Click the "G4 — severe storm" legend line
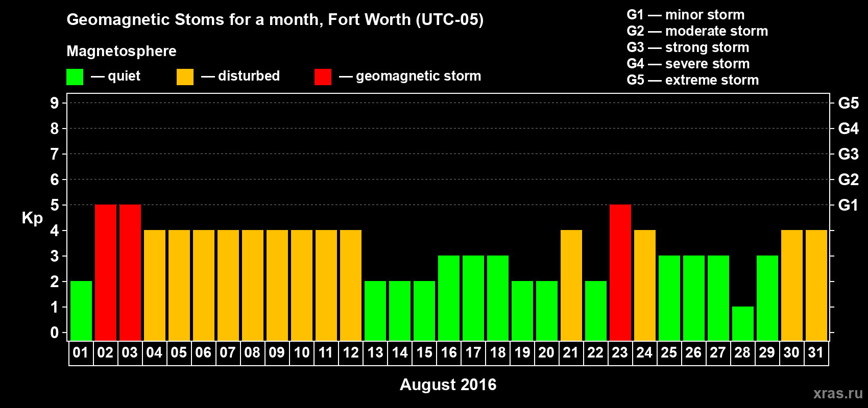The image size is (868, 408). pos(688,64)
